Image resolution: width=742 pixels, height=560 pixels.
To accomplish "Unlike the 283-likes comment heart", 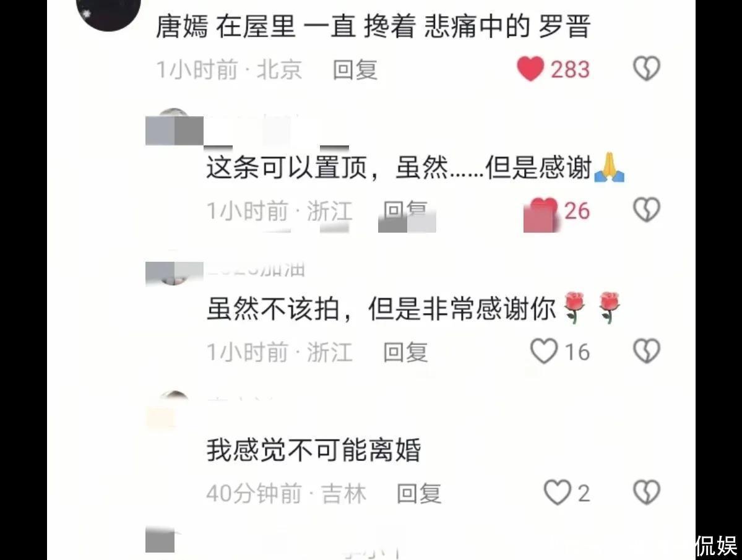I will point(530,69).
